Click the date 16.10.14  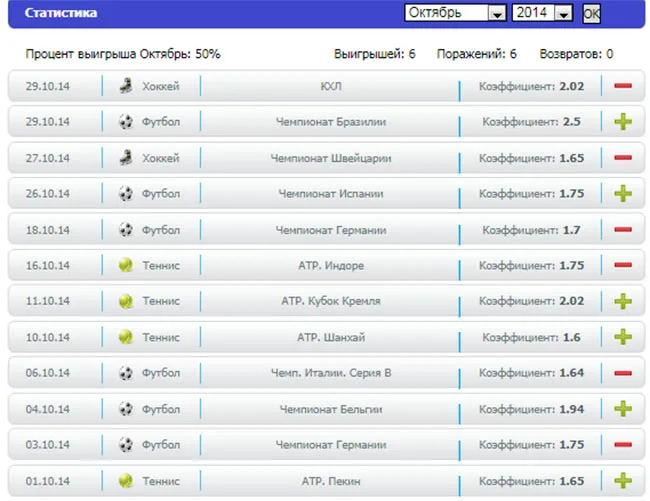tap(48, 266)
